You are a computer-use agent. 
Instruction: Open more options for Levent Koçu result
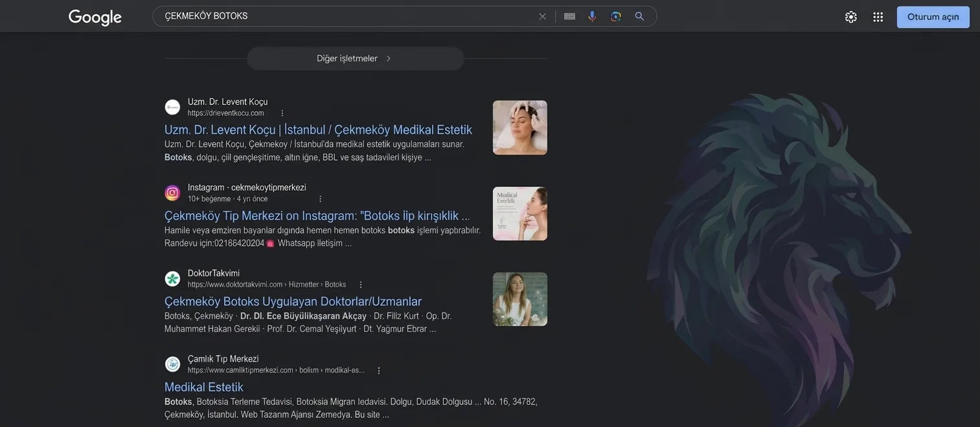282,113
